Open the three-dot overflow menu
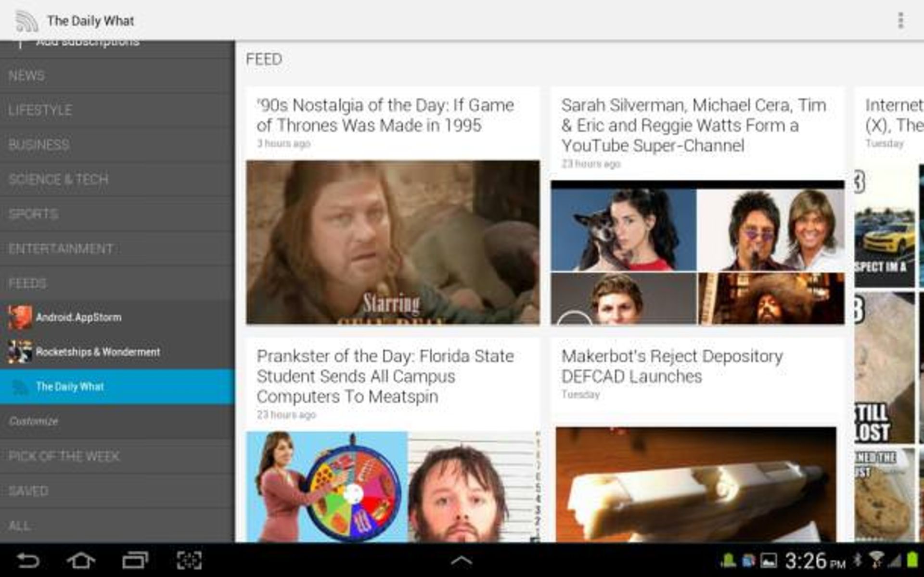Viewport: 924px width, 577px height. pyautogui.click(x=900, y=21)
